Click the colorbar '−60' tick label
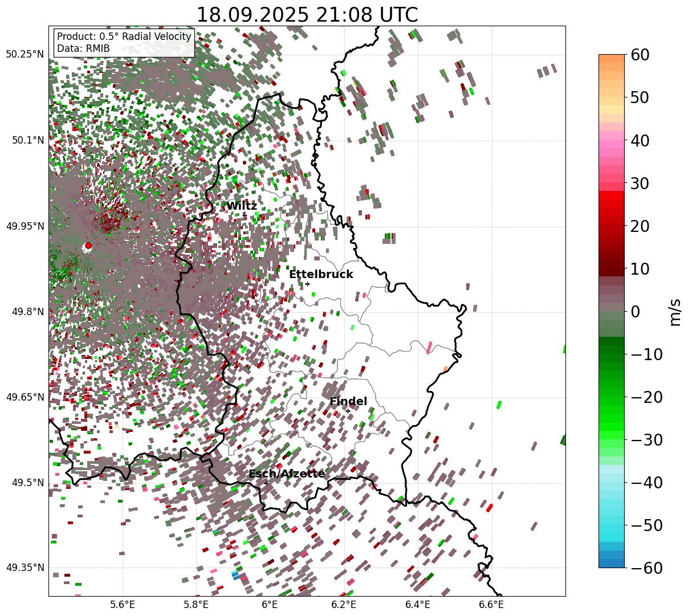 click(x=646, y=568)
